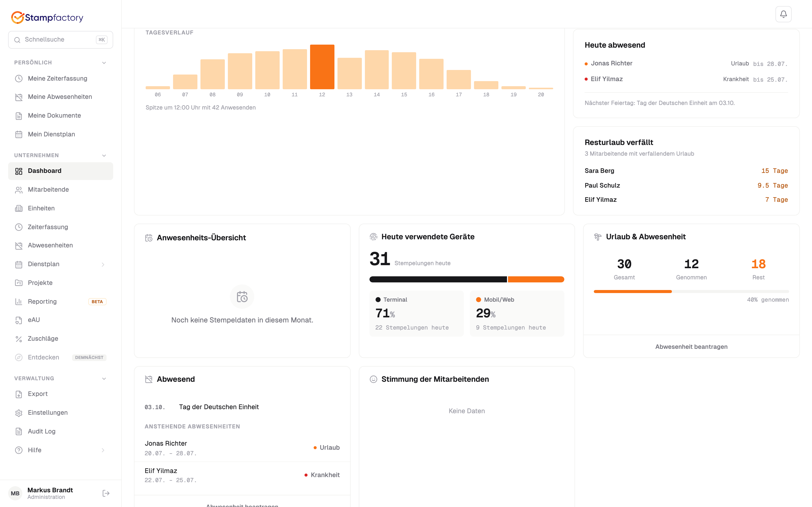Focus the Schnellsuche search field
The image size is (812, 507).
click(60, 40)
